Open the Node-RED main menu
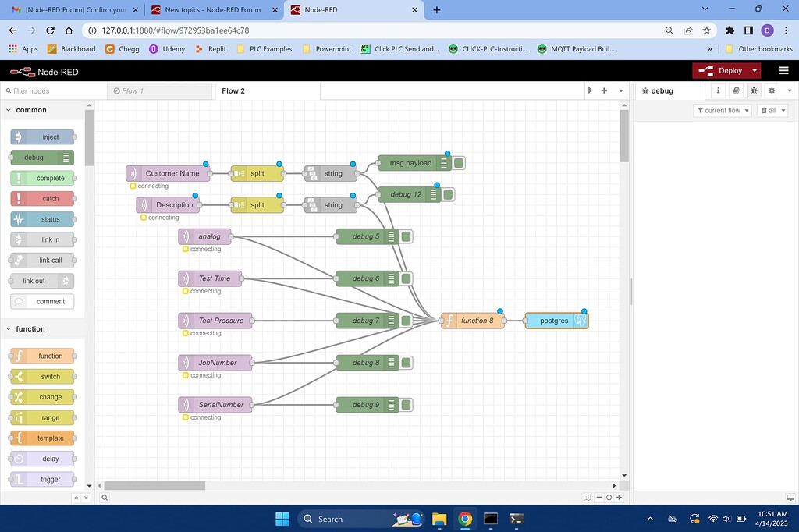The width and height of the screenshot is (799, 532). [783, 70]
